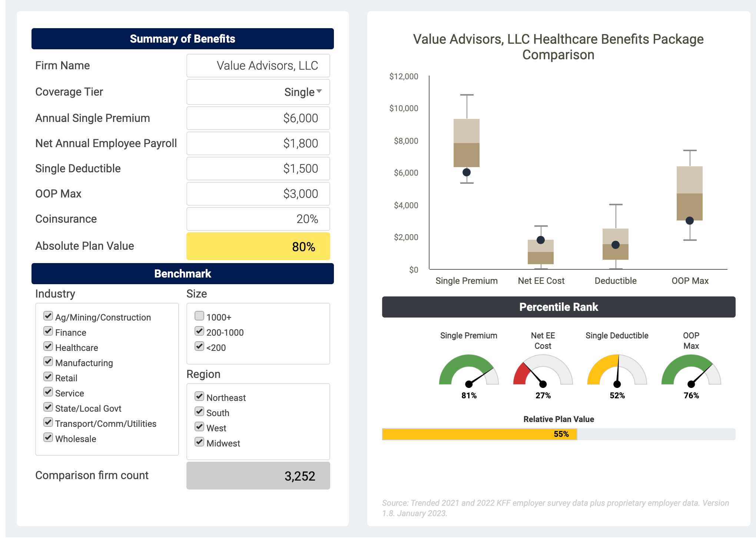The height and width of the screenshot is (538, 756).
Task: Uncheck the Northeast region checkbox
Action: tap(199, 396)
